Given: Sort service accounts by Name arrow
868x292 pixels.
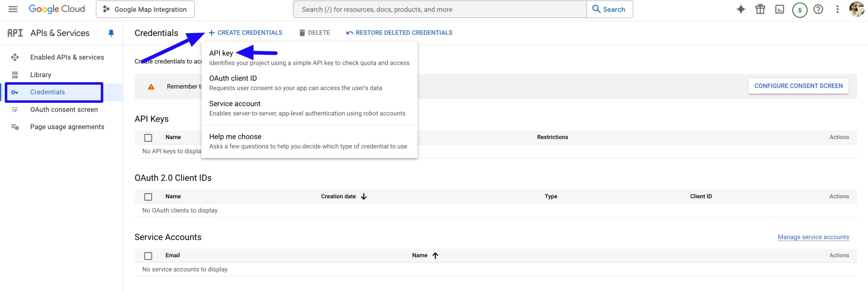Looking at the screenshot, I should pos(435,256).
